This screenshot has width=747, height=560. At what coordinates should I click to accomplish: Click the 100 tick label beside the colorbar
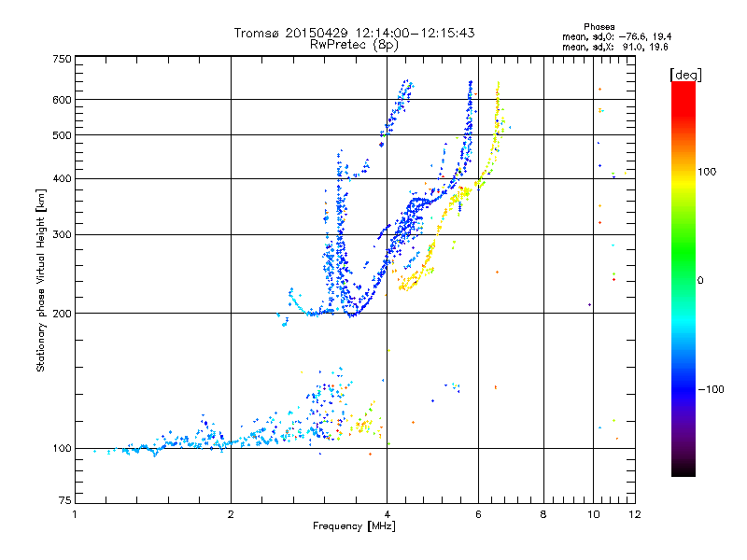(x=707, y=172)
